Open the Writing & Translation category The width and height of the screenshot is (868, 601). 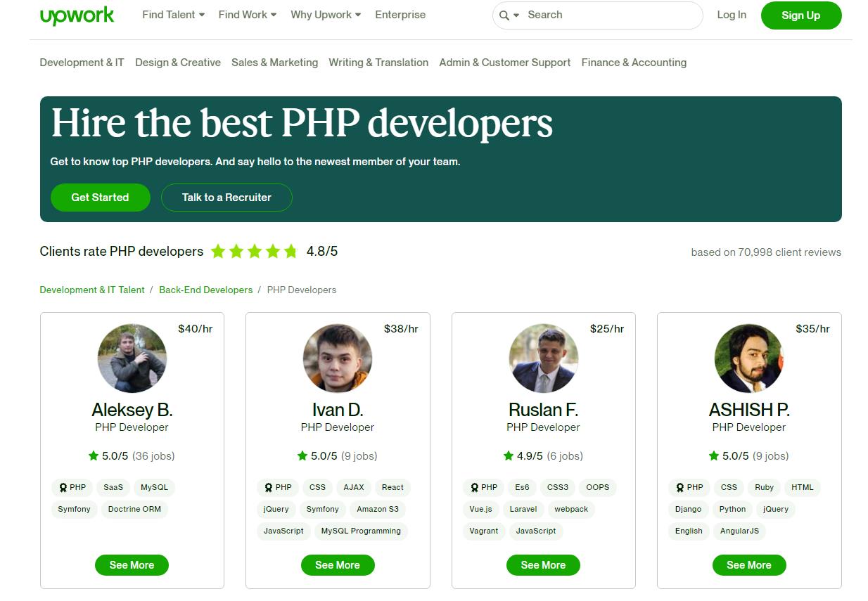tap(378, 63)
